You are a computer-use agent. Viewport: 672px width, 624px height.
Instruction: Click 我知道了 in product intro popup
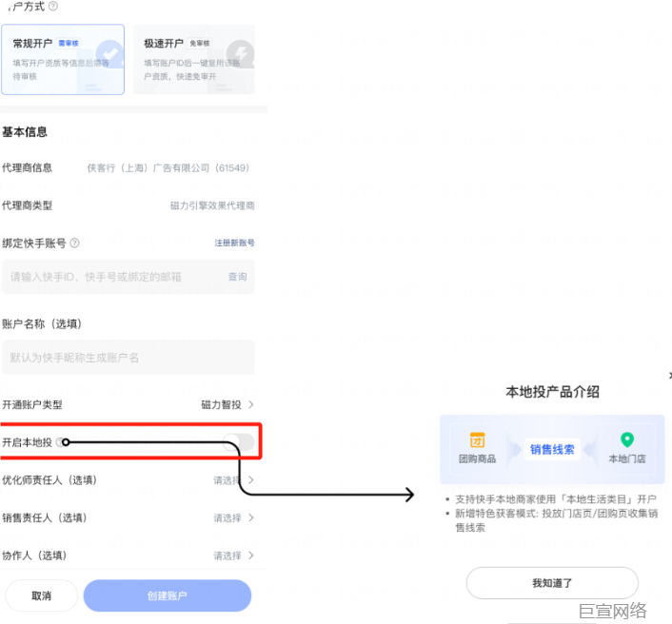[552, 583]
